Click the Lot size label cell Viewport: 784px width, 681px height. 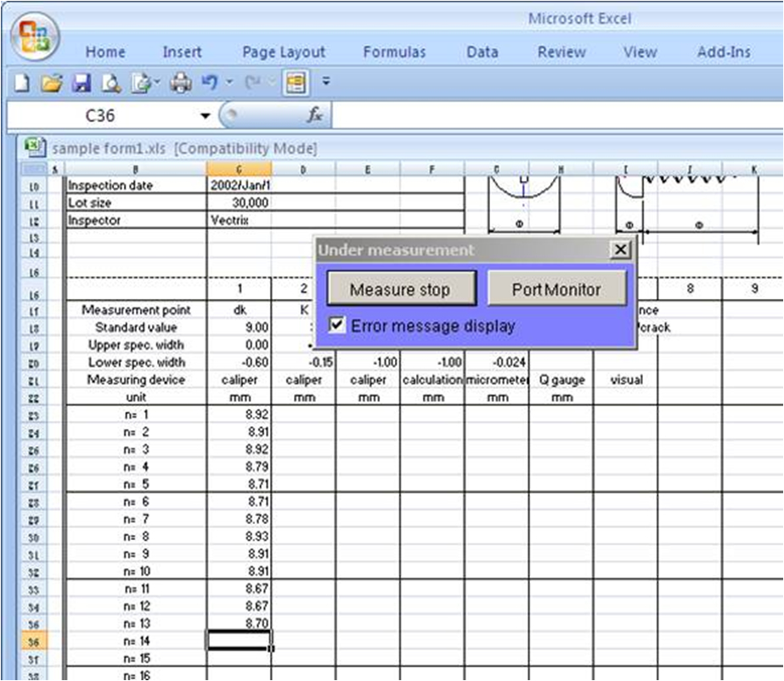pos(137,202)
